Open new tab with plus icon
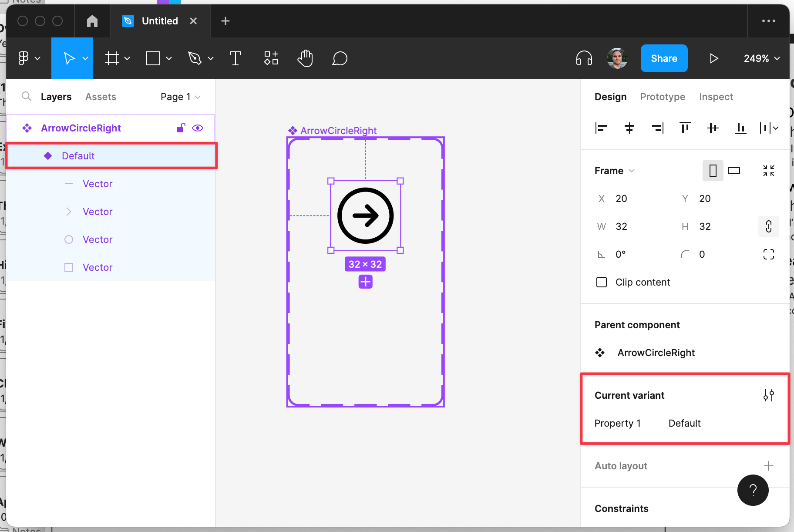The height and width of the screenshot is (532, 794). click(x=225, y=21)
